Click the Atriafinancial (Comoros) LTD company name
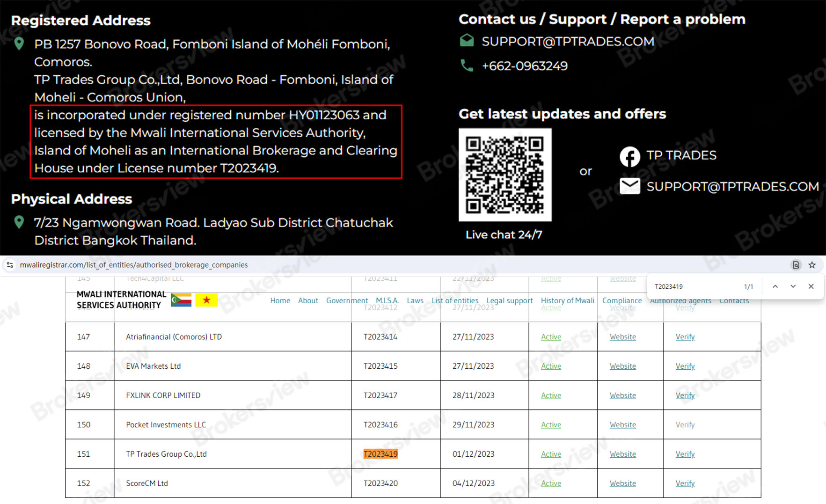This screenshot has width=826, height=504. 174,337
